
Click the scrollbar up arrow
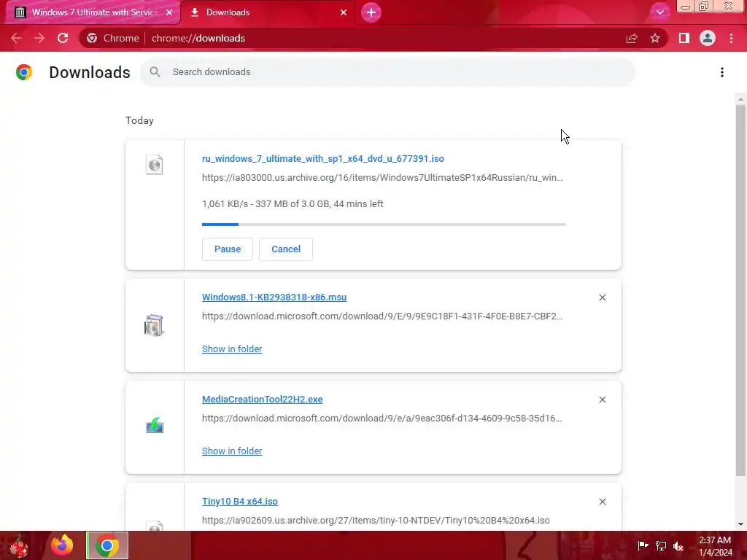740,99
